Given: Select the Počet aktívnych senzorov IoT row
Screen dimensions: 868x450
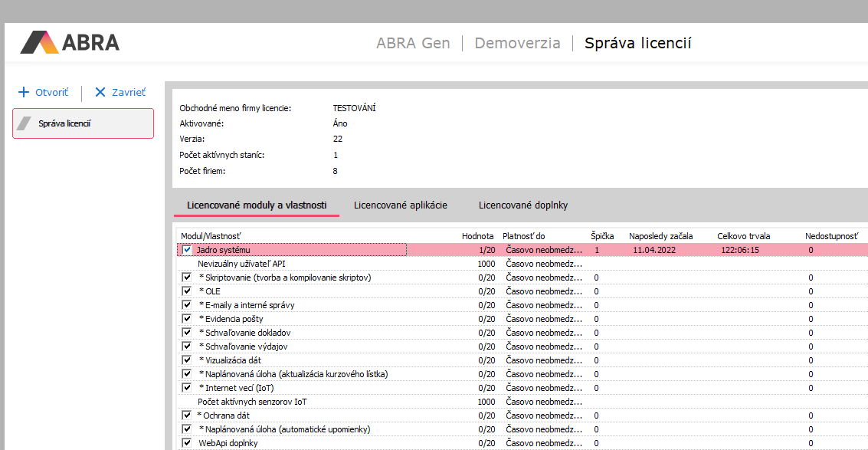Looking at the screenshot, I should click(x=253, y=402).
